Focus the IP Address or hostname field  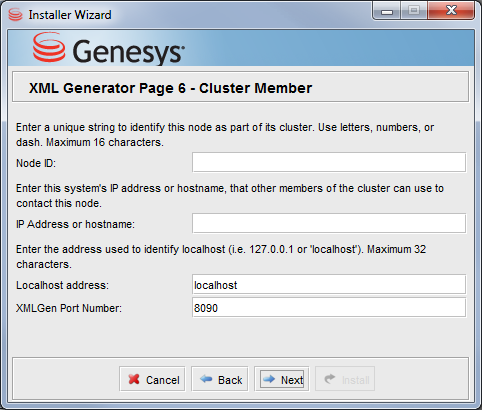[329, 223]
